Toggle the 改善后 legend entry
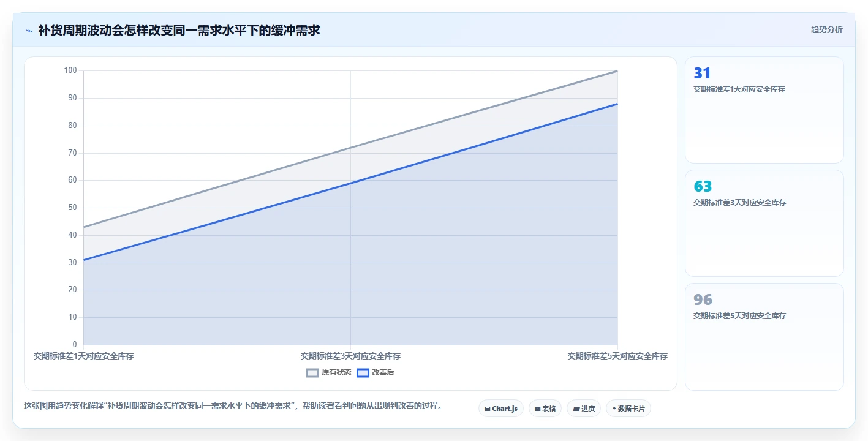 [x=375, y=372]
